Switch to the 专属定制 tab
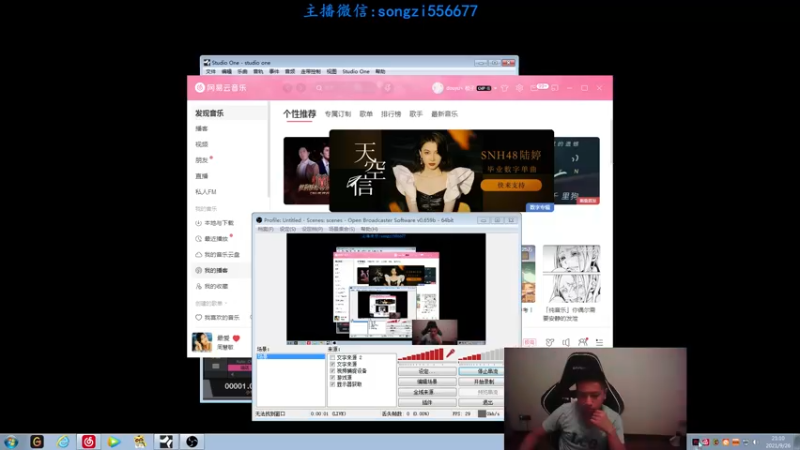 coord(338,114)
